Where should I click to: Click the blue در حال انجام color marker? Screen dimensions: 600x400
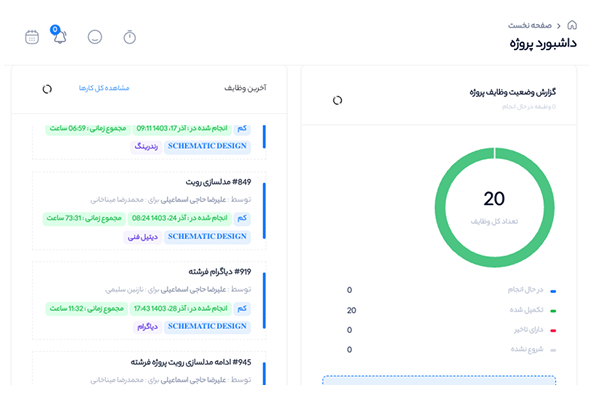point(553,292)
